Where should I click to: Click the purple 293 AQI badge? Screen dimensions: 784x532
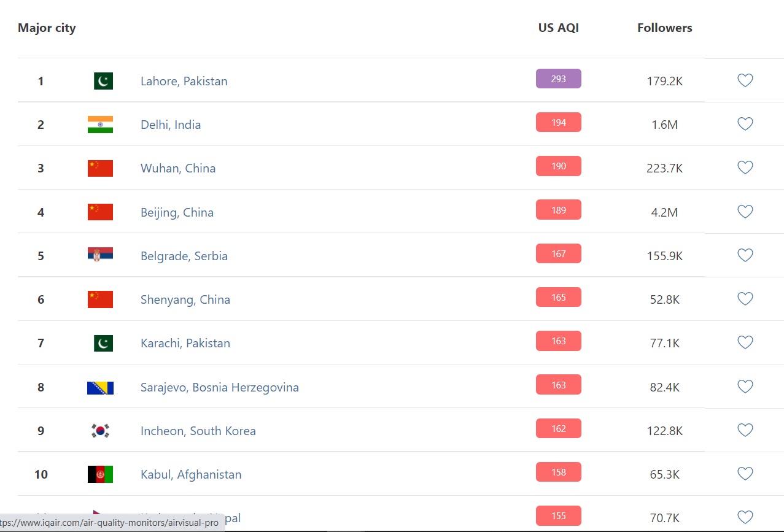point(558,79)
